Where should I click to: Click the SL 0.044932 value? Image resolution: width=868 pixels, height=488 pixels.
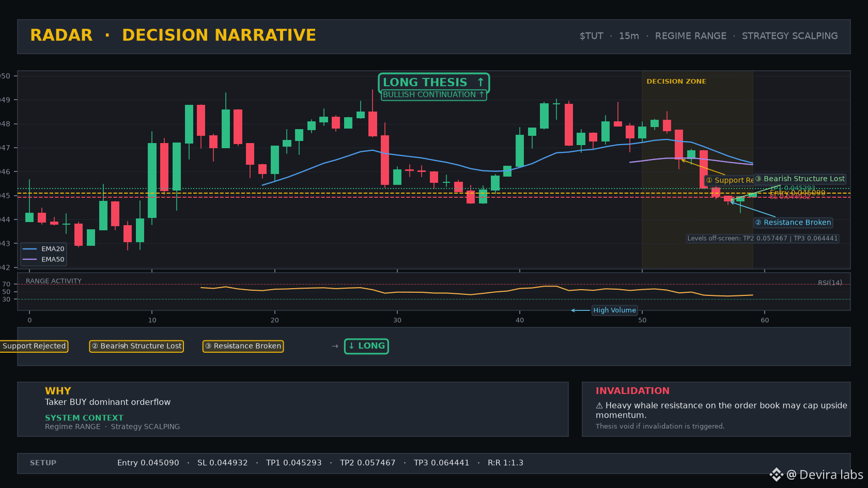pyautogui.click(x=222, y=463)
